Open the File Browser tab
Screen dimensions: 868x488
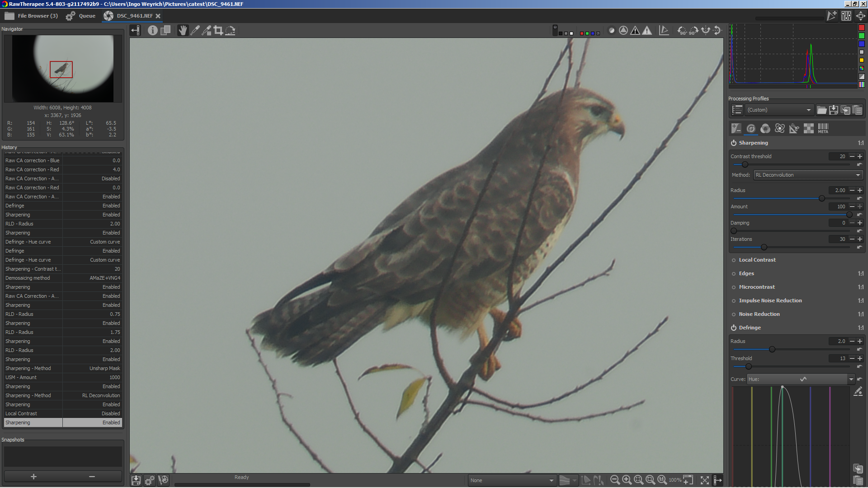[x=31, y=16]
